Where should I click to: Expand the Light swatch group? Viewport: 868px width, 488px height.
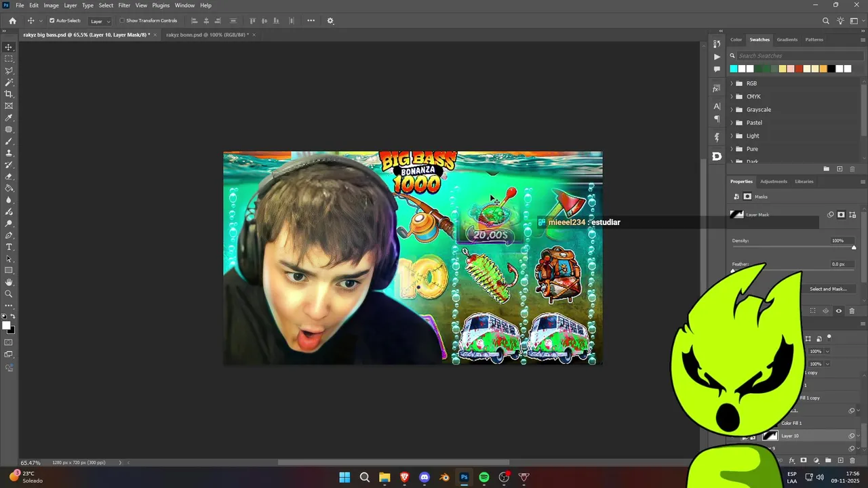pyautogui.click(x=732, y=136)
